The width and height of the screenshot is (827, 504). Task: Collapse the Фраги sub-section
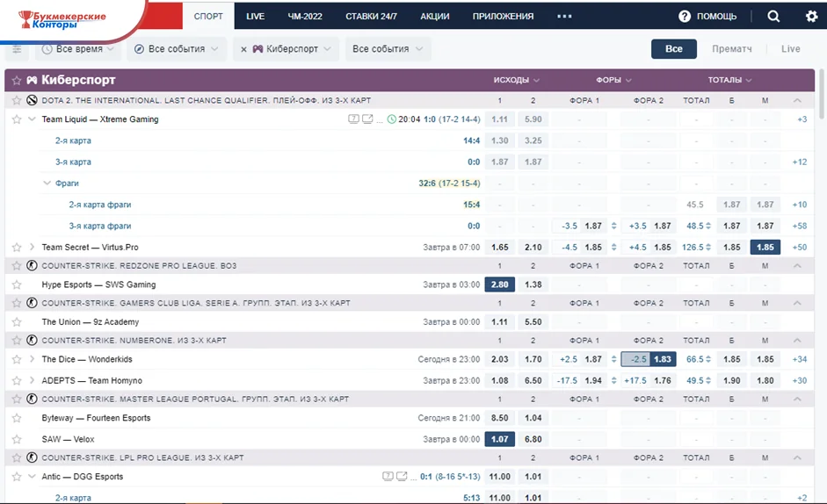47,184
